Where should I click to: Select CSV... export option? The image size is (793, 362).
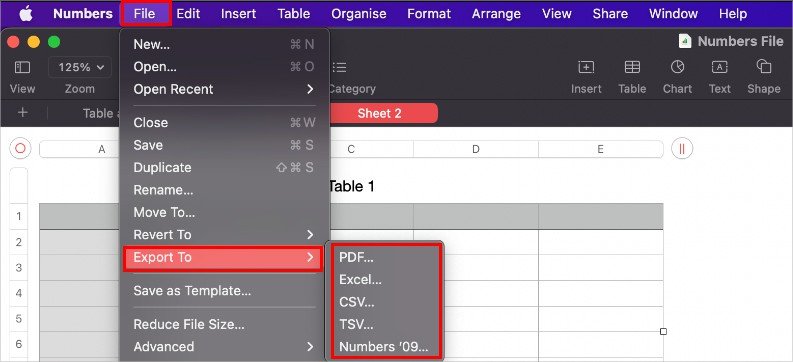pos(357,302)
